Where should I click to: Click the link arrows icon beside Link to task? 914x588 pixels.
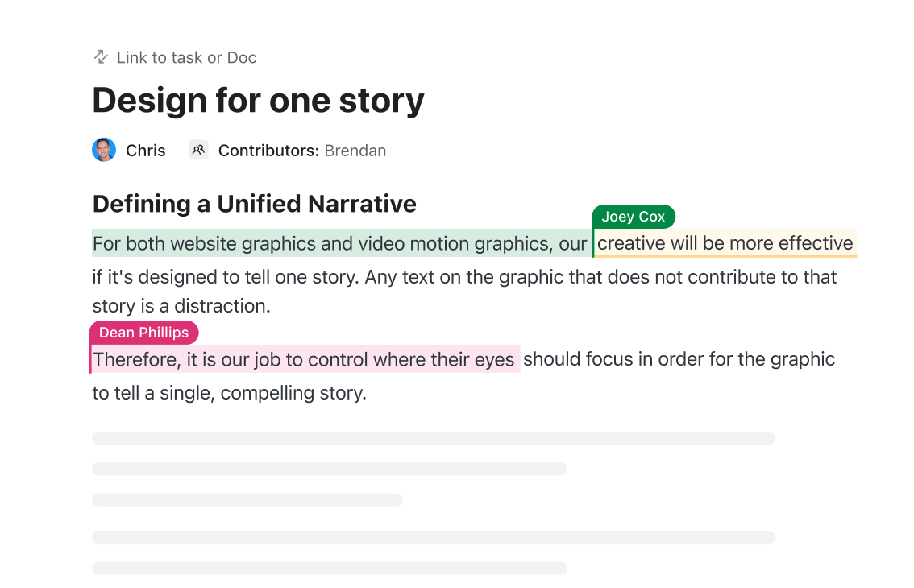[101, 57]
